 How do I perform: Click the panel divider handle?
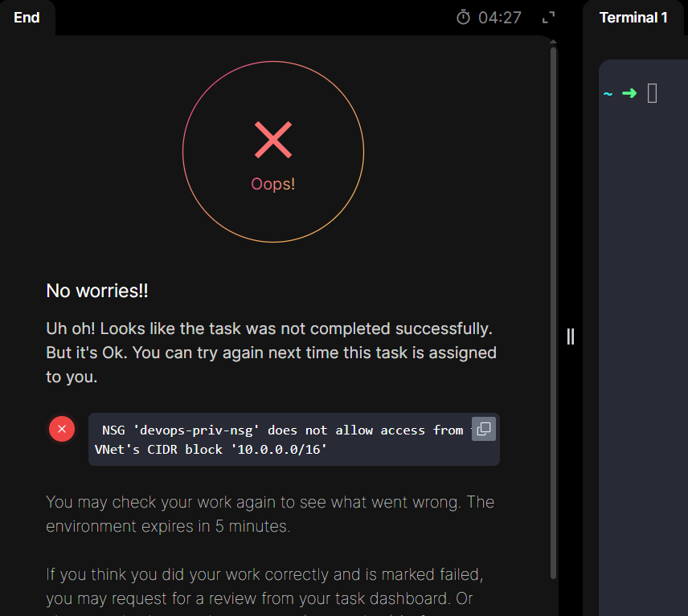click(571, 337)
